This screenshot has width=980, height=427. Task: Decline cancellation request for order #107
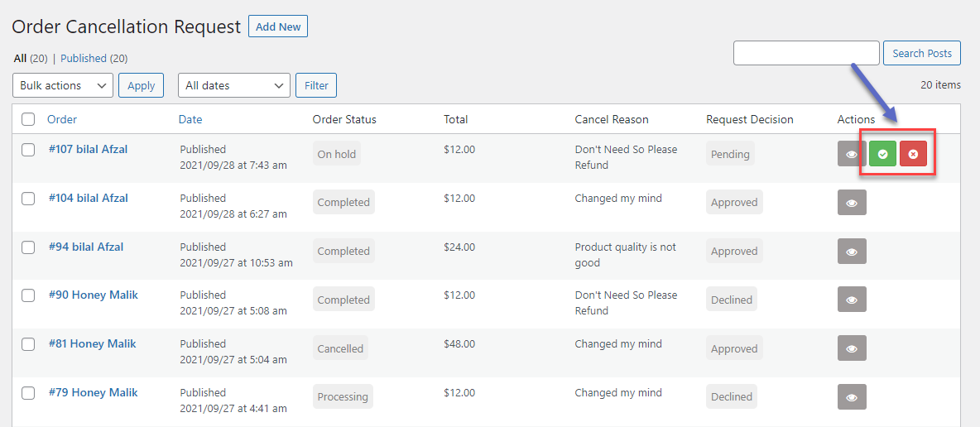click(913, 154)
